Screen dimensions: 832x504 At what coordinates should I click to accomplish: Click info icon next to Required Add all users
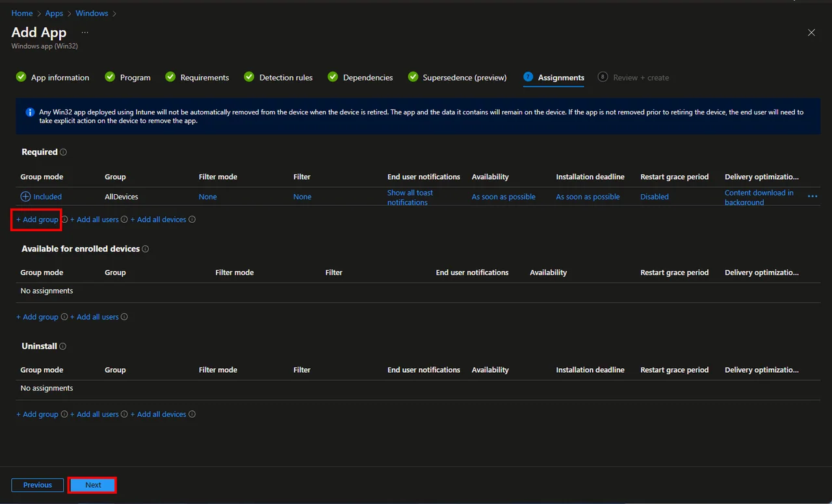point(124,220)
